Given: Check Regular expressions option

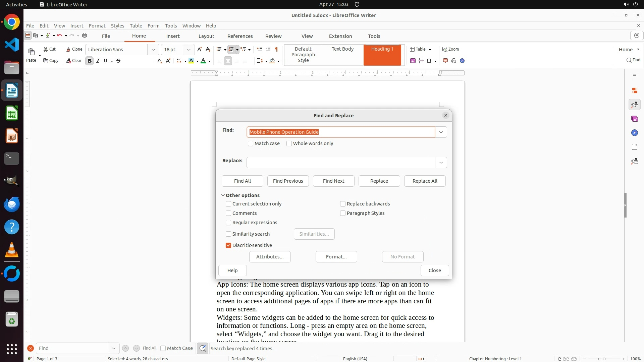Looking at the screenshot, I should click(228, 223).
